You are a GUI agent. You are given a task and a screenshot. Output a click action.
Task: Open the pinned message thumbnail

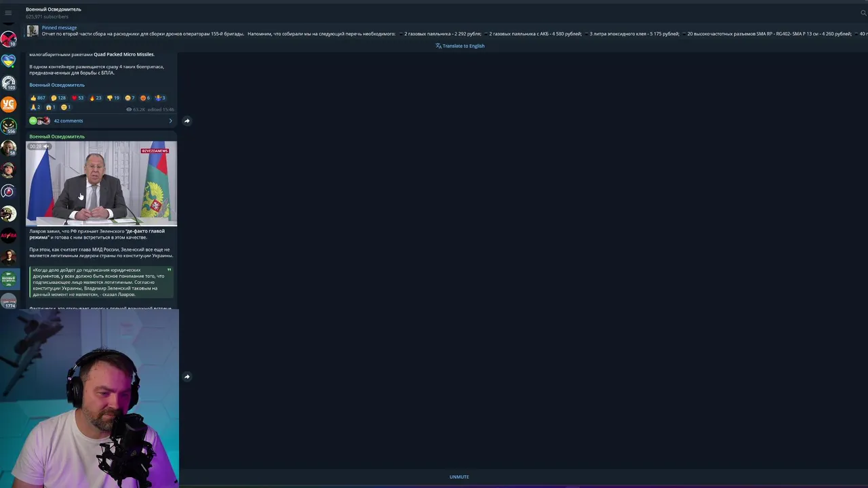[x=33, y=30]
